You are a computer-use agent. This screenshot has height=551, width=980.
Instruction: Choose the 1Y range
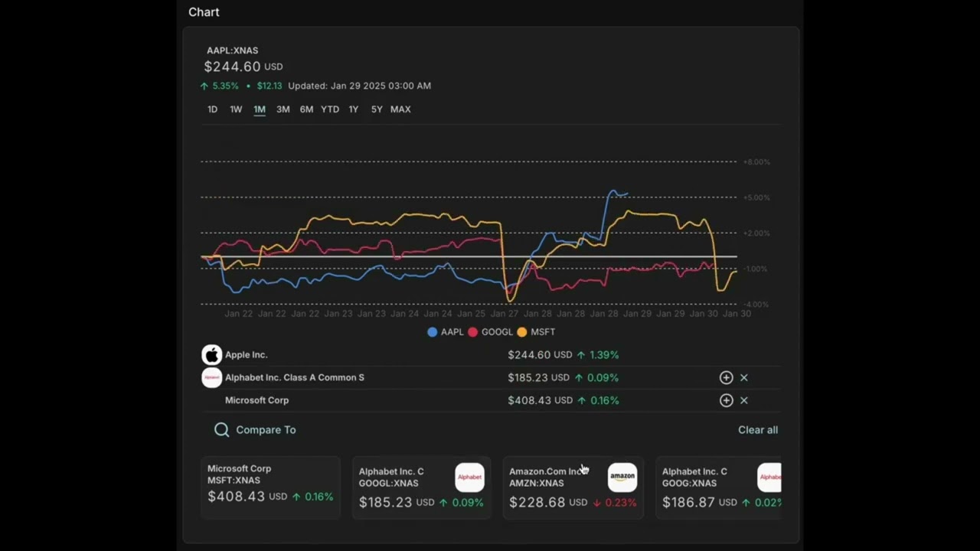(x=353, y=109)
